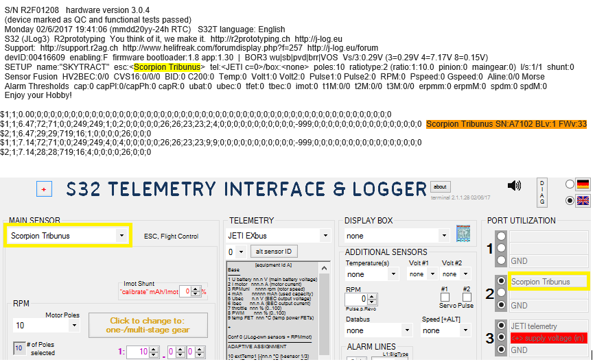Image resolution: width=595 pixels, height=364 pixels.
Task: Click the helifreak.com forumdisplay URL in the terminal
Action: tap(213, 48)
